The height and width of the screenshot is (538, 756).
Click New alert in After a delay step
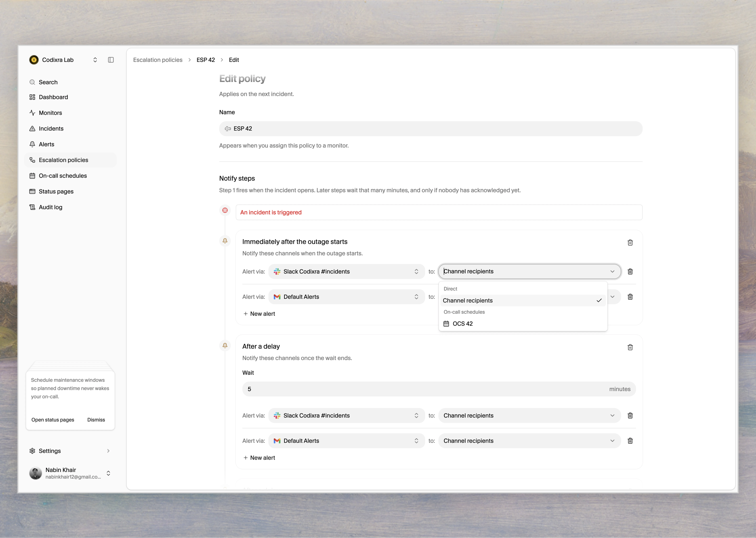(x=259, y=458)
